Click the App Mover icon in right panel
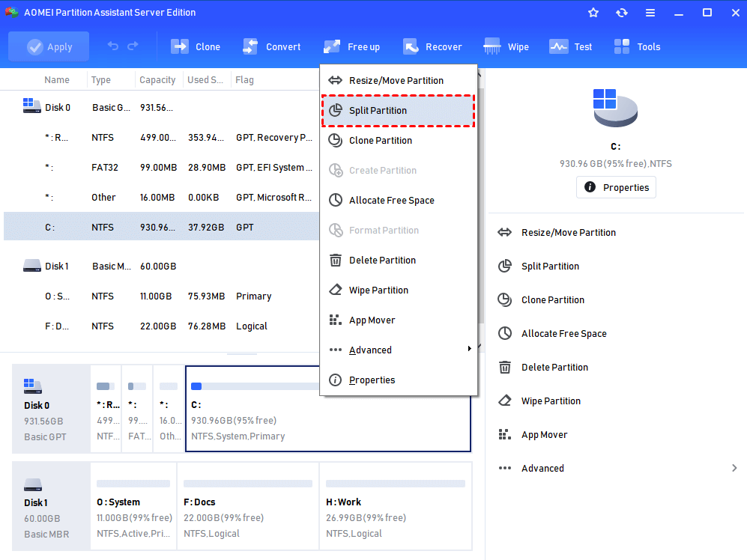This screenshot has width=747, height=560. (x=504, y=434)
